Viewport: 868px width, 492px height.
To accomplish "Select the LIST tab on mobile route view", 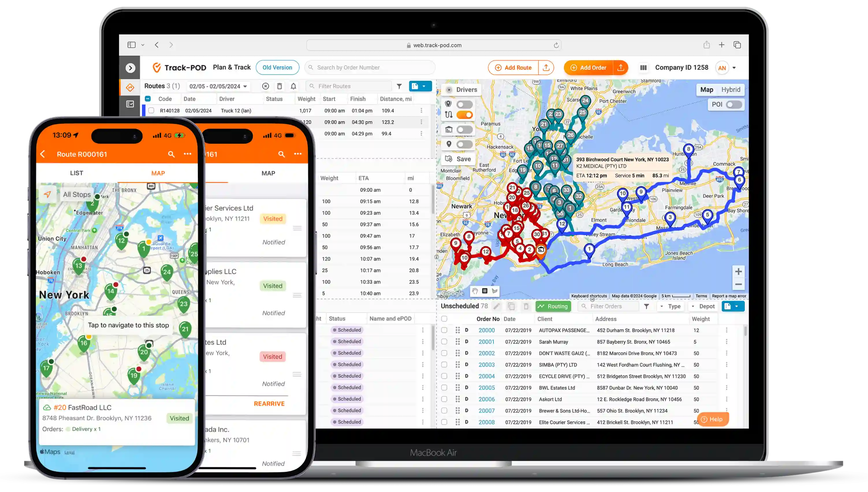I will (x=76, y=173).
